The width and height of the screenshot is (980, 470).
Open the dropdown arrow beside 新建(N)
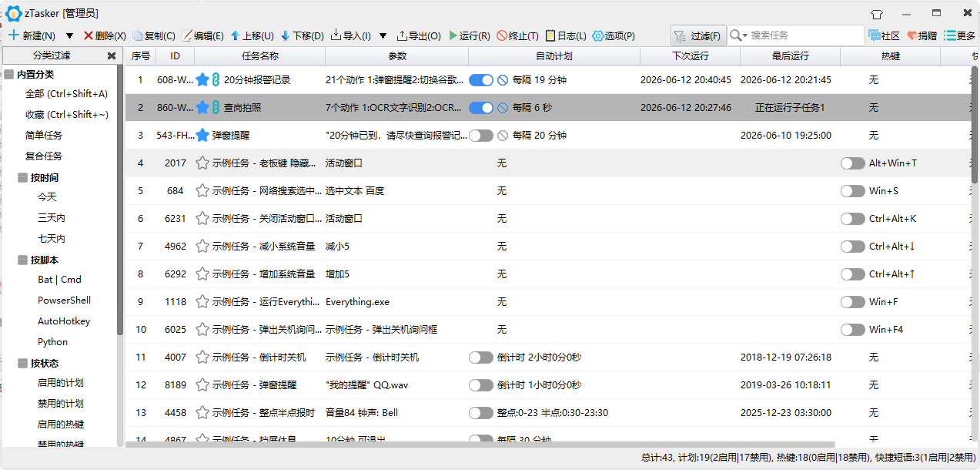[x=69, y=35]
